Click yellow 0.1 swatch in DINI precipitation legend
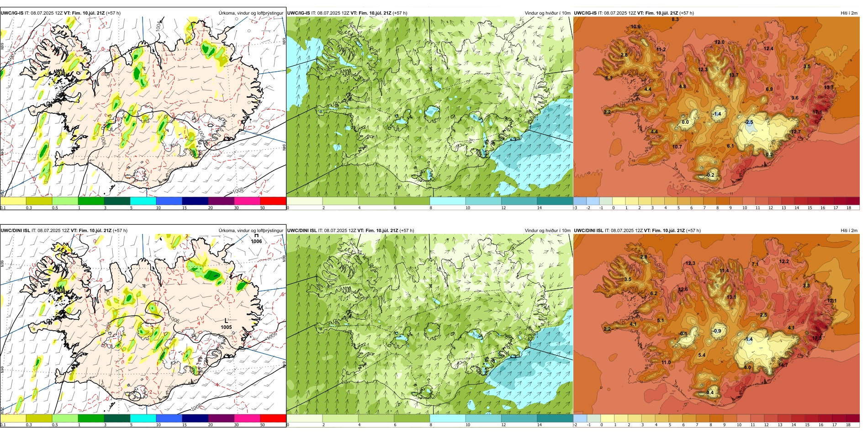Viewport: 868px width, 434px height. (13, 418)
